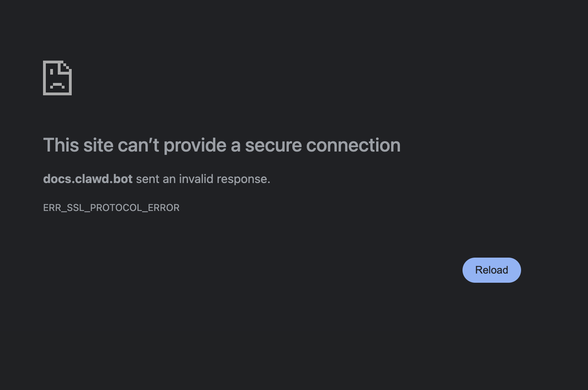Click the word "sent" after the domain

[147, 179]
